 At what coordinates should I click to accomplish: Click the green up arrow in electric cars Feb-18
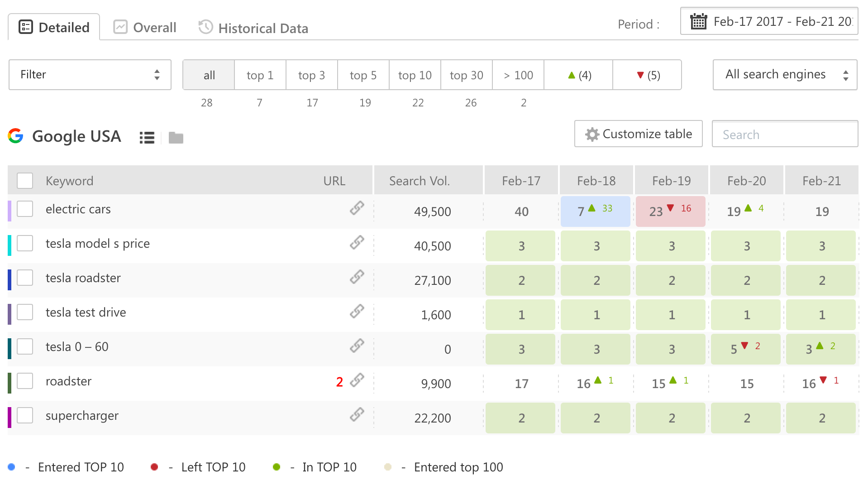coord(591,208)
